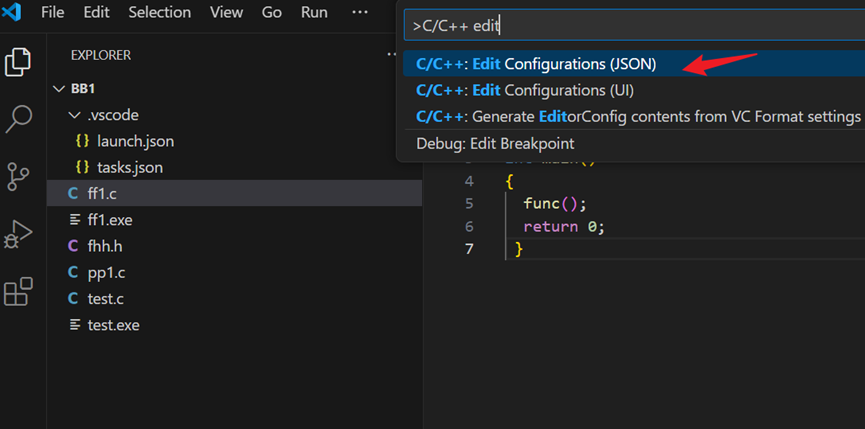
Task: Click line number 6 in the gutter
Action: (x=469, y=227)
